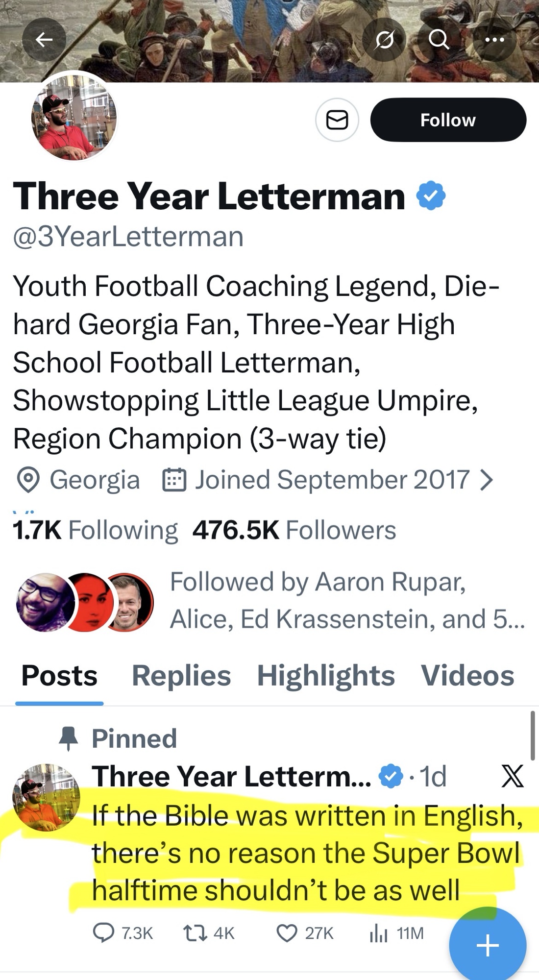539x980 pixels.
Task: Open the three-dot more options menu
Action: coord(494,40)
